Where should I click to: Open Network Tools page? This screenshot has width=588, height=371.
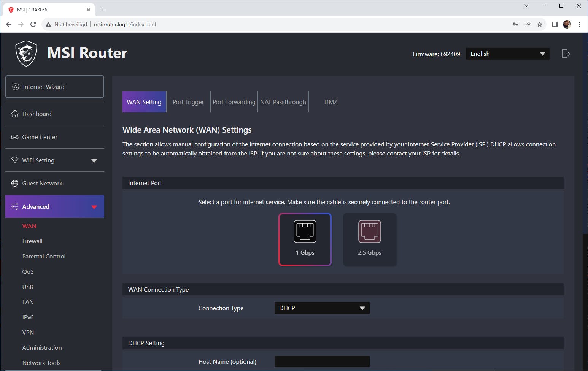[x=41, y=363]
